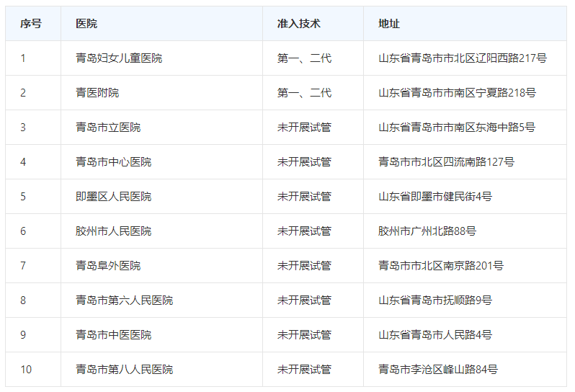This screenshot has width=575, height=392.
Task: Click 第一、二代 in 青岛妇女儿童医院 row
Action: click(x=304, y=58)
